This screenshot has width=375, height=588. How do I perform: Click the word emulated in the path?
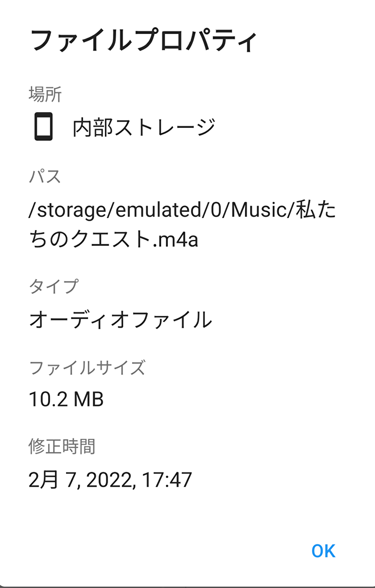point(158,210)
